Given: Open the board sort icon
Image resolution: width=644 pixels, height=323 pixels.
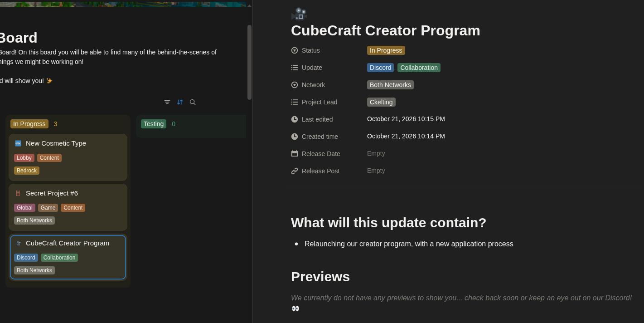Looking at the screenshot, I should (180, 102).
